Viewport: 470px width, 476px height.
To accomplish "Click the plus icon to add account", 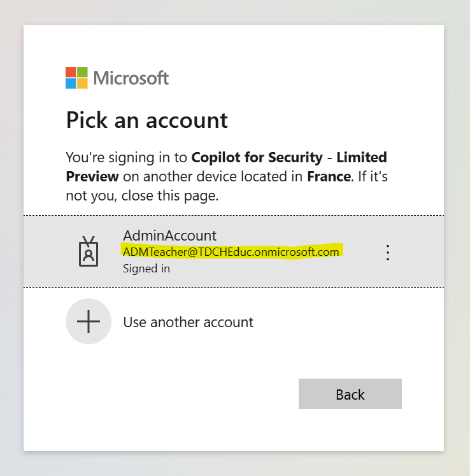I will (89, 321).
